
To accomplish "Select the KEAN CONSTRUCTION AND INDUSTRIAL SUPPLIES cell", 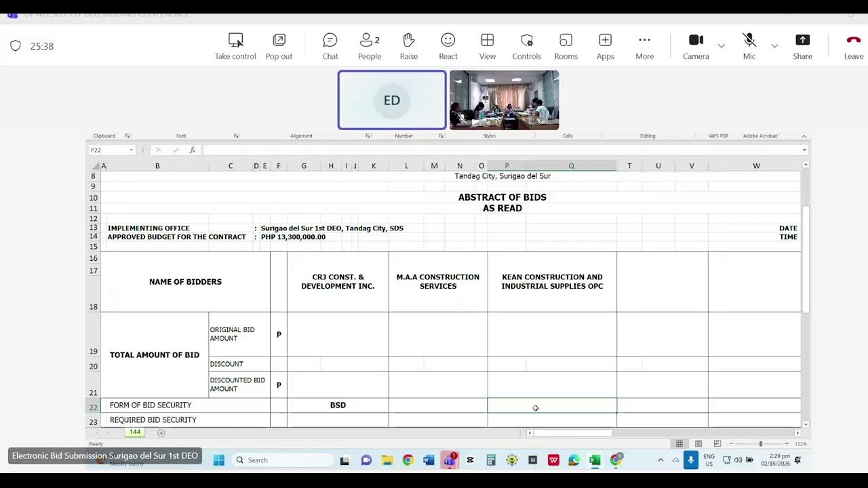I will coord(552,282).
